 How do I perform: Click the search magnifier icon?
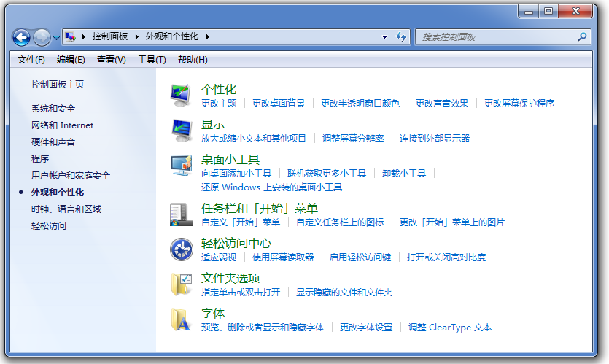[x=582, y=37]
